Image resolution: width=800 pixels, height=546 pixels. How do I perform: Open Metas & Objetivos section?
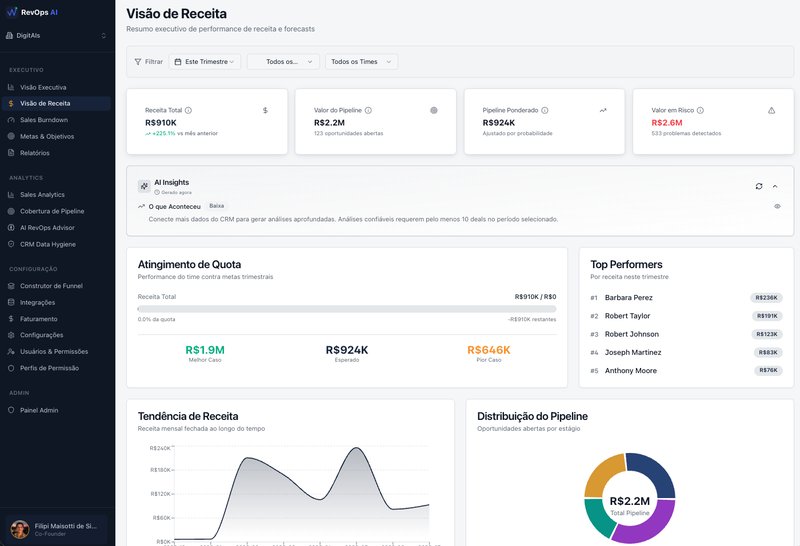(x=57, y=136)
